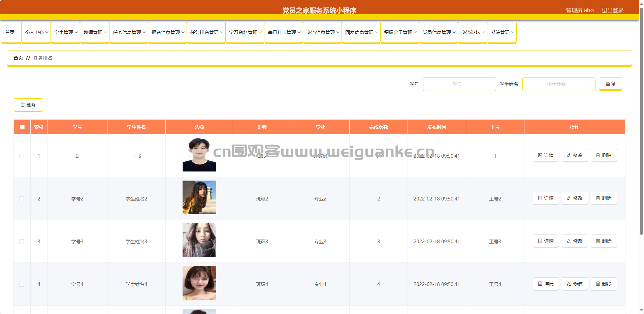This screenshot has width=644, height=314.
Task: Click the 详情 icon in the 学号2 row
Action: tap(540, 198)
